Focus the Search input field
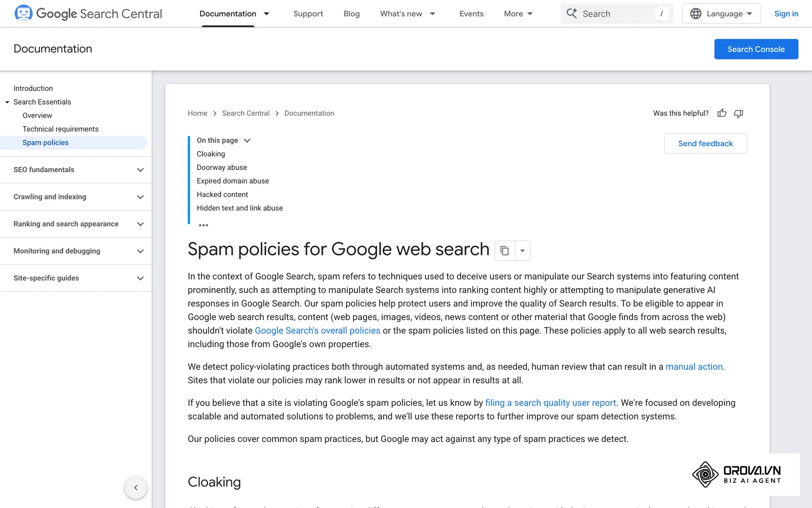The height and width of the screenshot is (508, 812). click(617, 14)
